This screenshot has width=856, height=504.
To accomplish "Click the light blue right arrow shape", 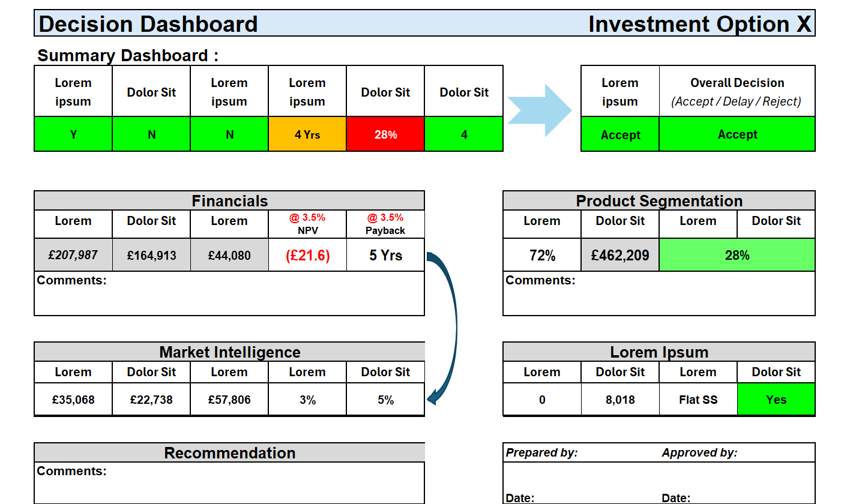I will tap(540, 109).
